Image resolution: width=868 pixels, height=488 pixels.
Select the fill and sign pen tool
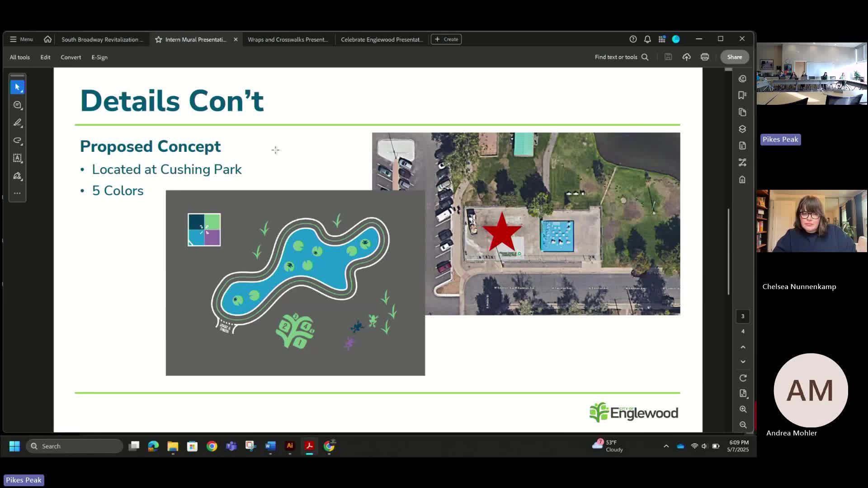18,176
